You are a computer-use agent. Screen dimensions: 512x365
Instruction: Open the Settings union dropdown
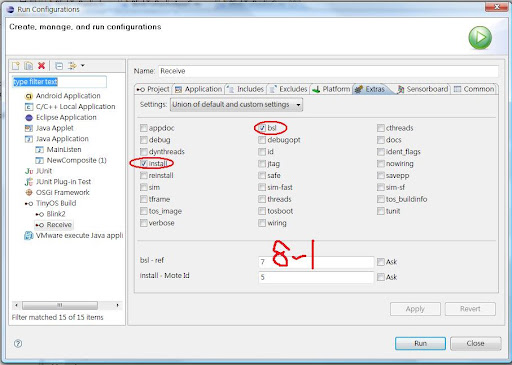click(236, 104)
